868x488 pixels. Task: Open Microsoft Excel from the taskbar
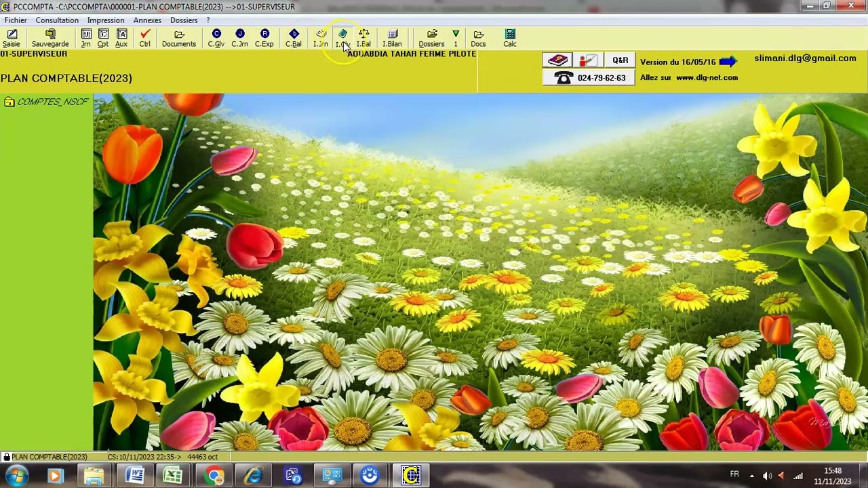point(174,476)
